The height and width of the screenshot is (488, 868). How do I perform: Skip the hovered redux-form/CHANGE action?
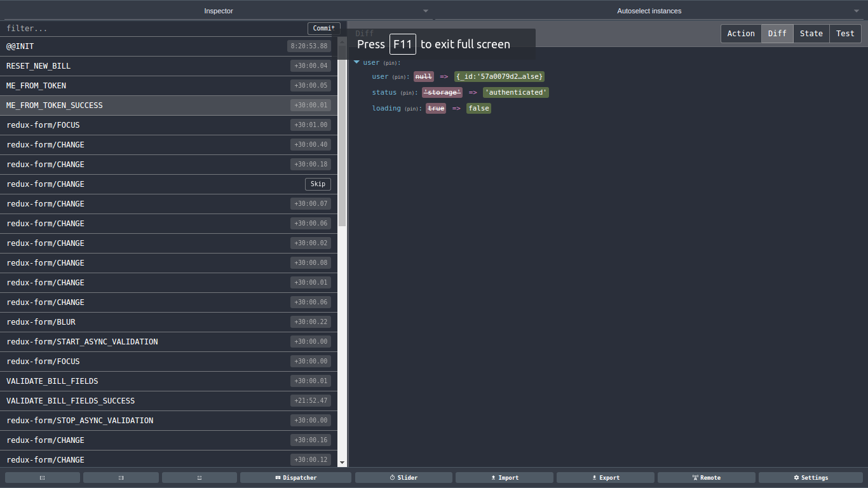pyautogui.click(x=318, y=184)
